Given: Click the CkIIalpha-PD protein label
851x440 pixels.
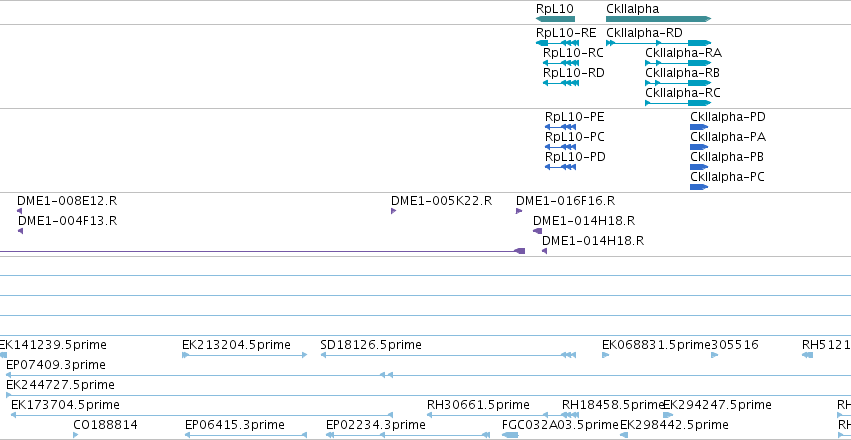Looking at the screenshot, I should (x=728, y=117).
